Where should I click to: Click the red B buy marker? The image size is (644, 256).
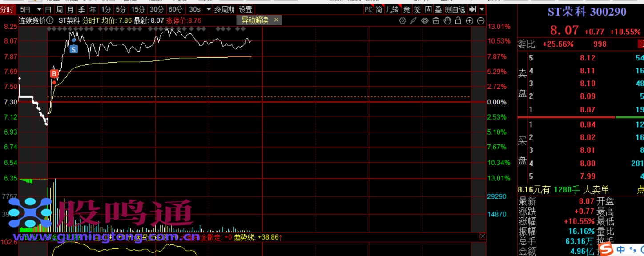[x=54, y=73]
